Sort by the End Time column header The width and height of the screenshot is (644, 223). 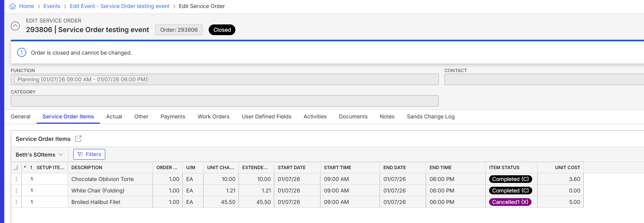456,168
